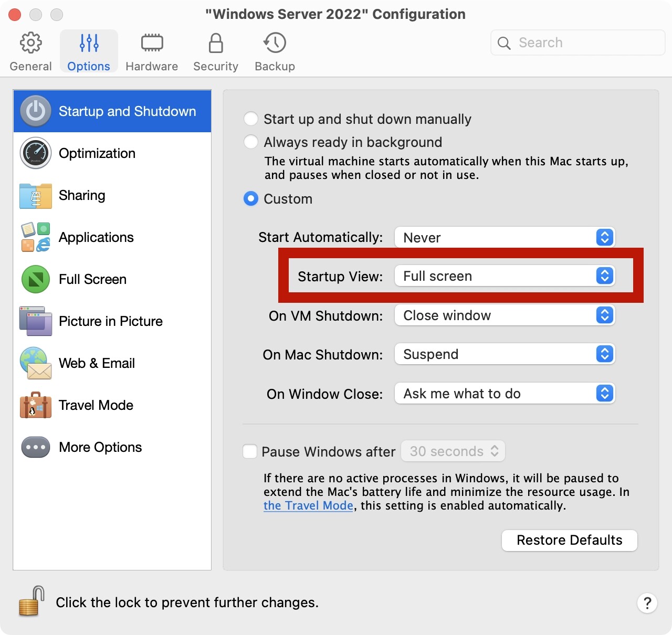
Task: Follow the Travel Mode link
Action: 308,505
